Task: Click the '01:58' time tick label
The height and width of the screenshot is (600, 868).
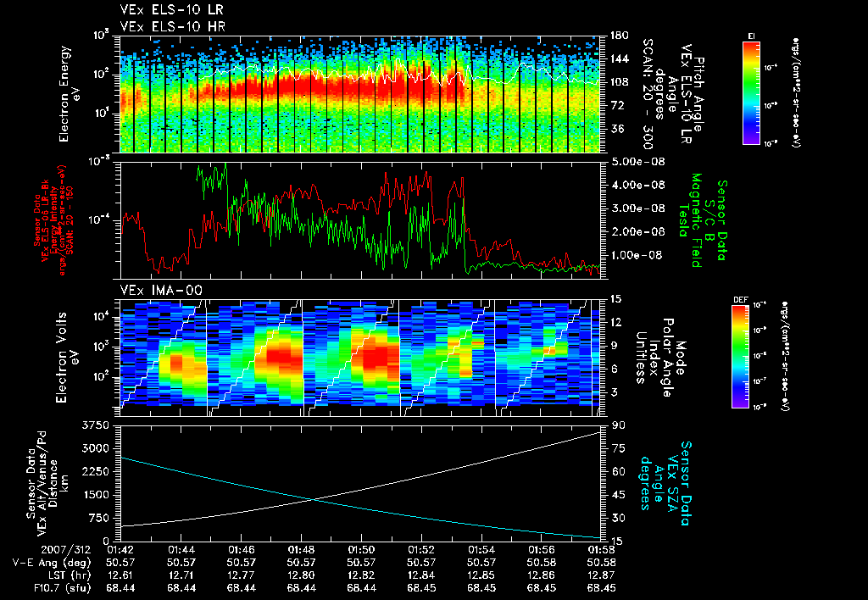Action: pyautogui.click(x=601, y=550)
